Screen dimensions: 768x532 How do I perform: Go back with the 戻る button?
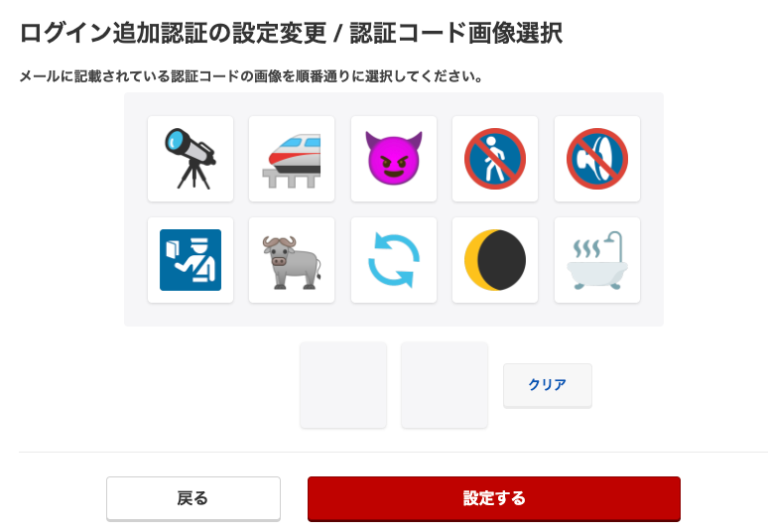[193, 498]
